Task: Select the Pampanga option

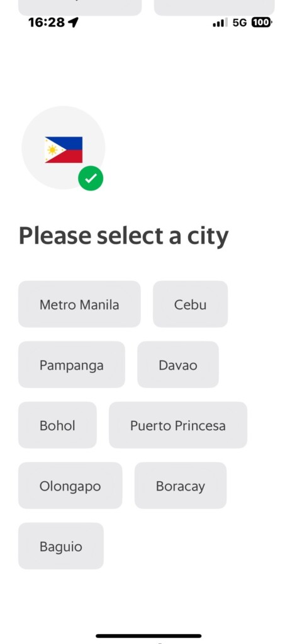Action: [x=72, y=364]
